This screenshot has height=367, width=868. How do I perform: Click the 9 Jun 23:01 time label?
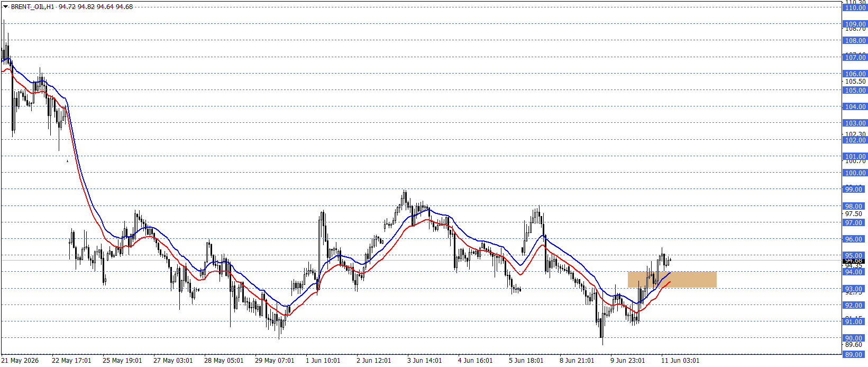tap(628, 361)
